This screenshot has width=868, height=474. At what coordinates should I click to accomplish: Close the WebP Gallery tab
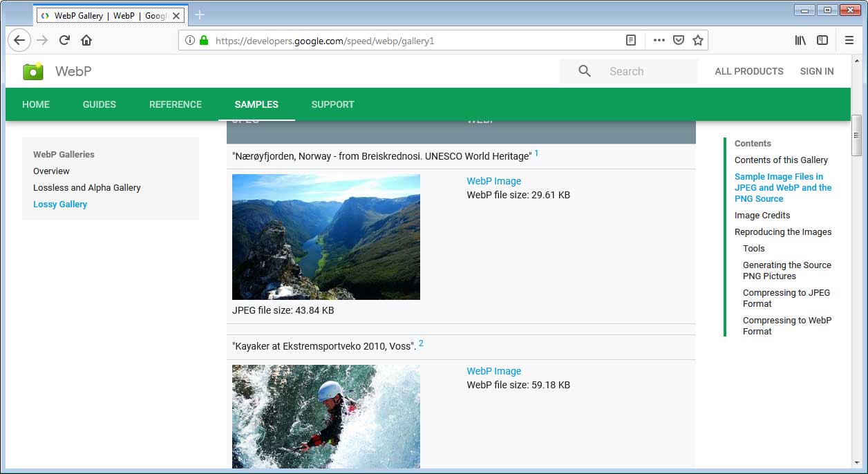pos(176,15)
